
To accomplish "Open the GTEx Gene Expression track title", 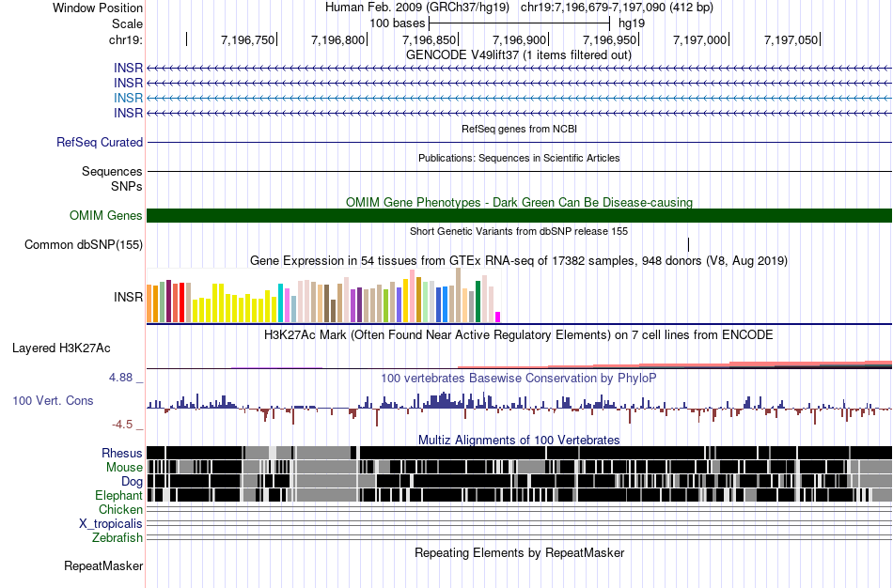I will coord(519,261).
